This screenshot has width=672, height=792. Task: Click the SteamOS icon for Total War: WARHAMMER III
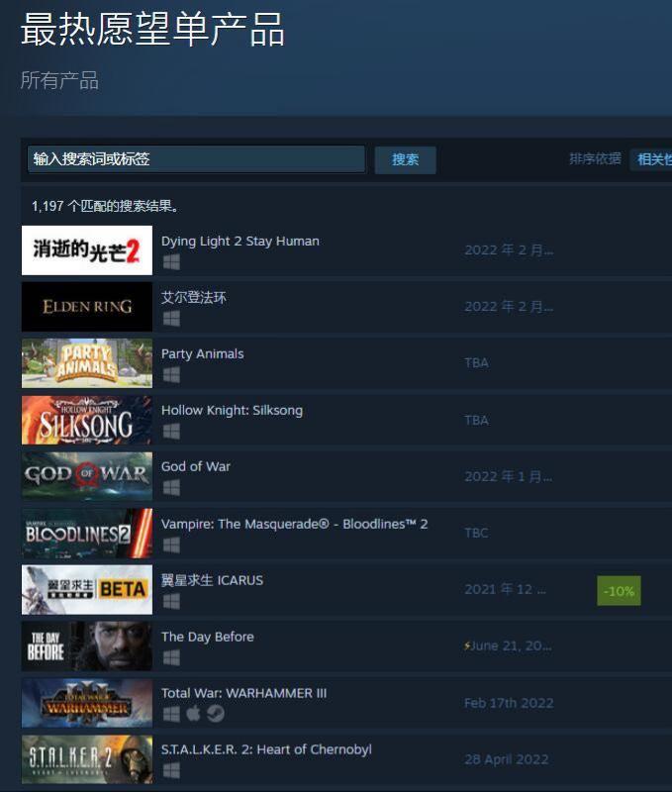pyautogui.click(x=215, y=713)
